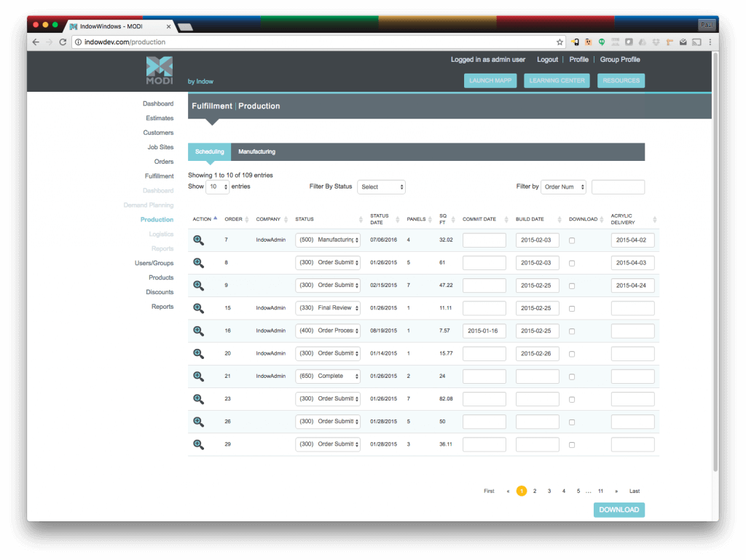Open the Order Num filter dropdown
This screenshot has width=746, height=560.
coord(563,187)
